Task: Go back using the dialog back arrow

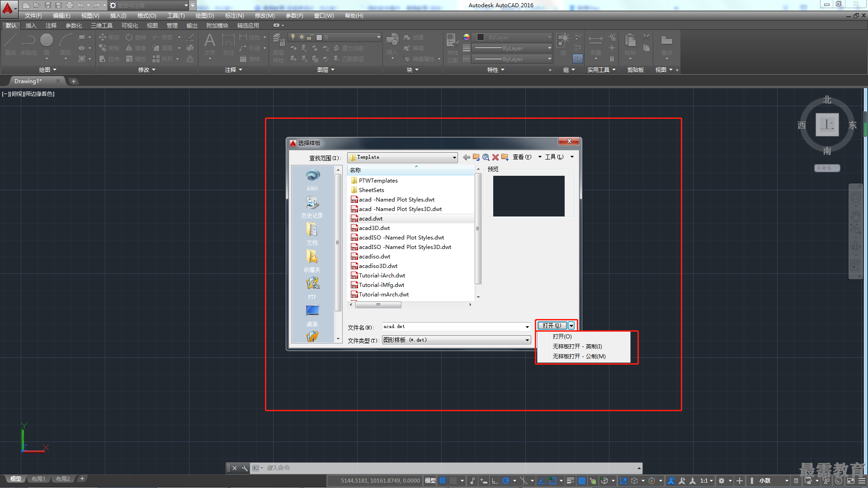Action: point(466,157)
